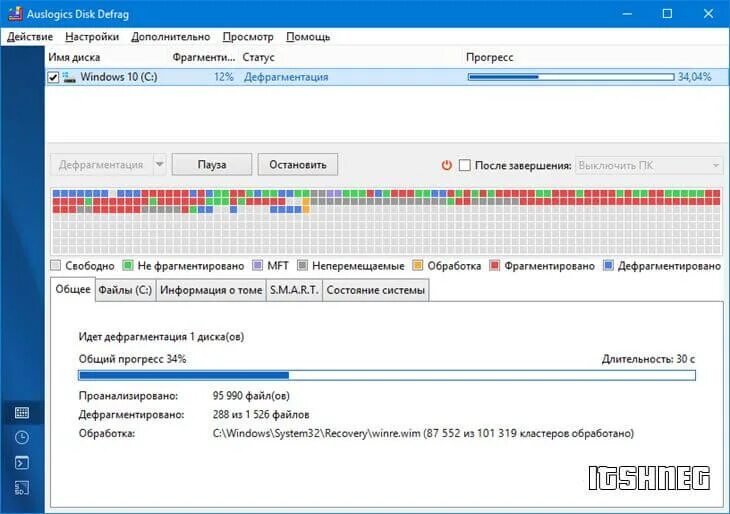The image size is (730, 514).
Task: Click the 'Обработка:' label in the Общее tab
Action: (107, 433)
